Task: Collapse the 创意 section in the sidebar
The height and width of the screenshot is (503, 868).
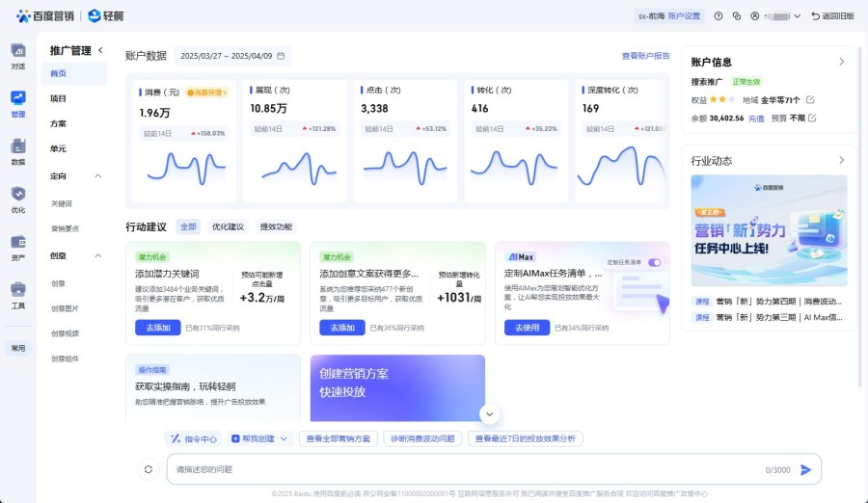Action: (x=98, y=256)
